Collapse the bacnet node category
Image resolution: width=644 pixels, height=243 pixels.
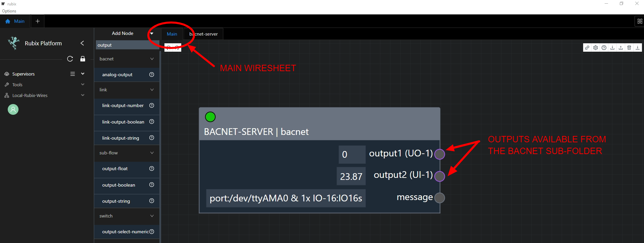coord(152,59)
